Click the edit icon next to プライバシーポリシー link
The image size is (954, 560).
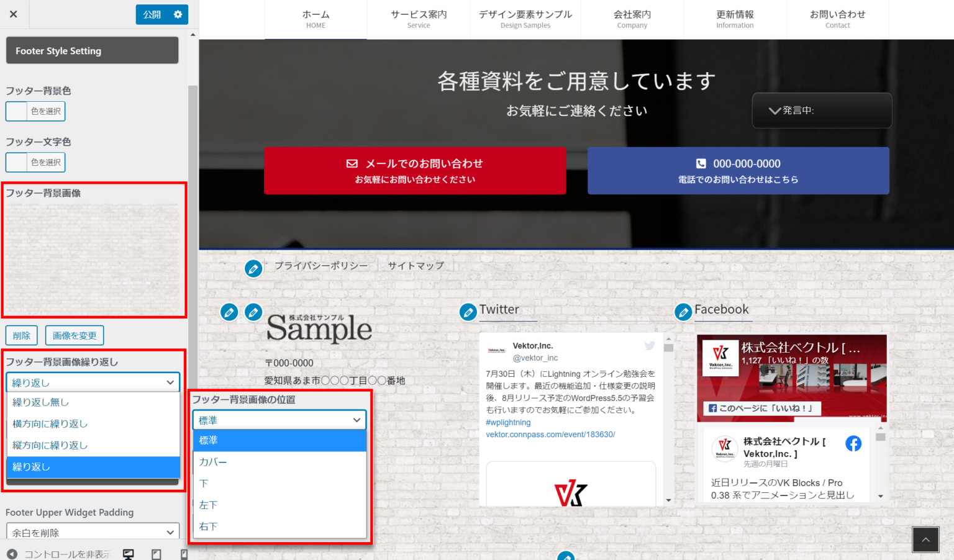253,268
